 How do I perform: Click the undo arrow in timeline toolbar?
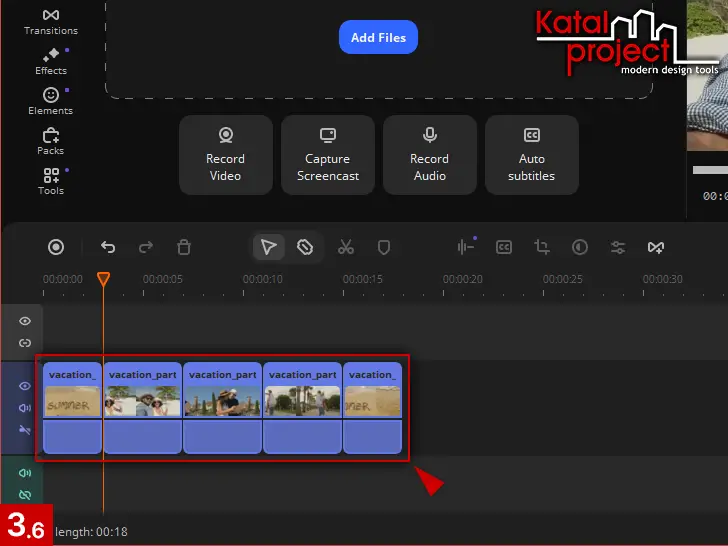coord(108,247)
